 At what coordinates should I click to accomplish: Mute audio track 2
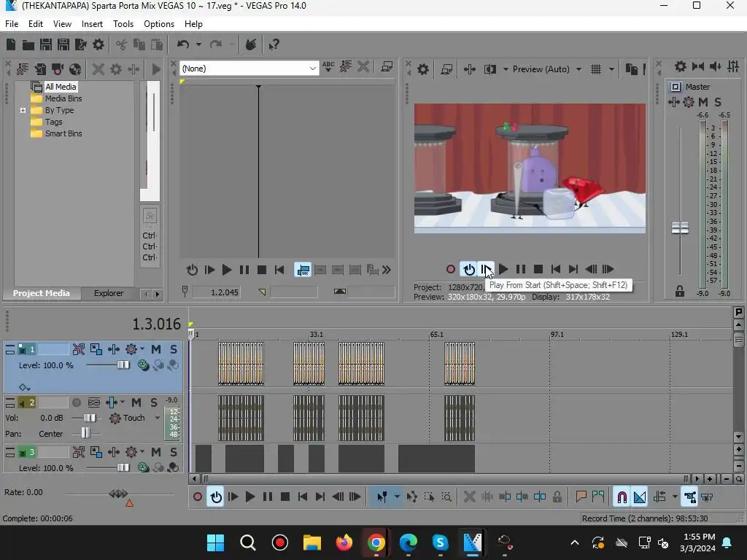point(136,402)
